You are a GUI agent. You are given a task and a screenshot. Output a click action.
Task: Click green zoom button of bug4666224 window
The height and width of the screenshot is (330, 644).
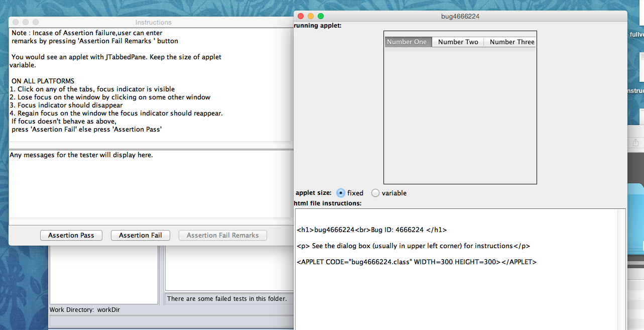pyautogui.click(x=321, y=16)
